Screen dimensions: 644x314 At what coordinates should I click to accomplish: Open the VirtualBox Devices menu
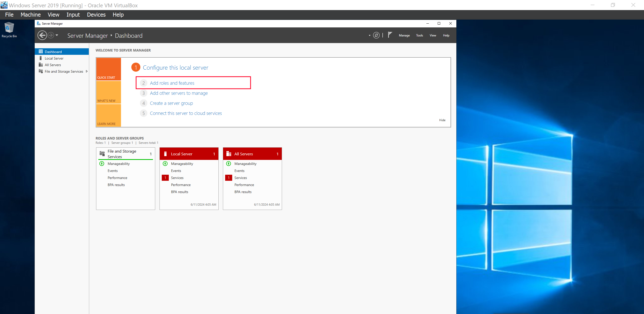(x=96, y=15)
